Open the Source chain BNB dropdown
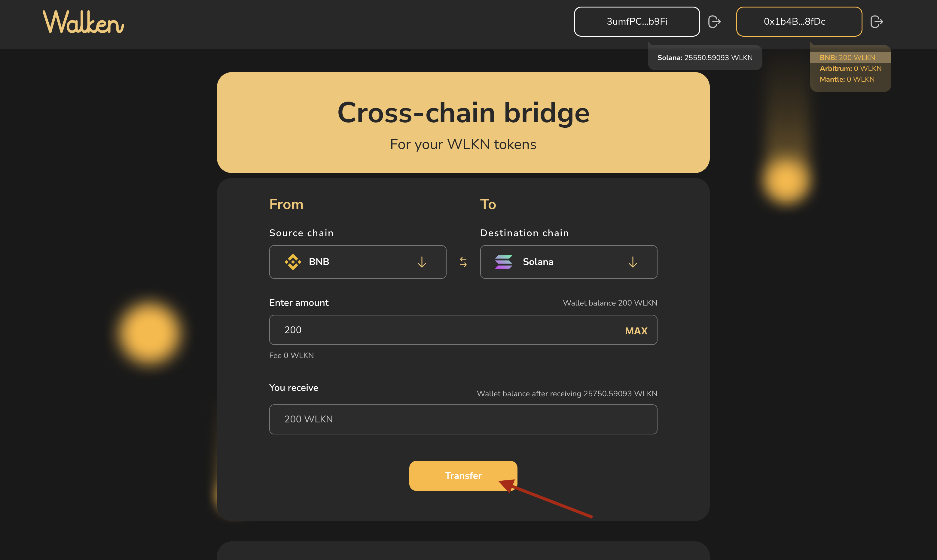 [357, 262]
